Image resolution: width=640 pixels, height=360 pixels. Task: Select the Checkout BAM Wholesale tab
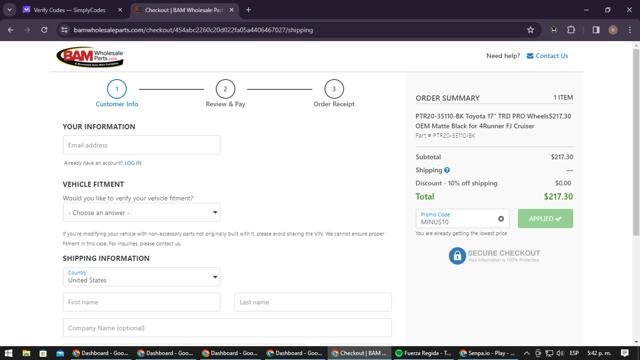(x=183, y=10)
